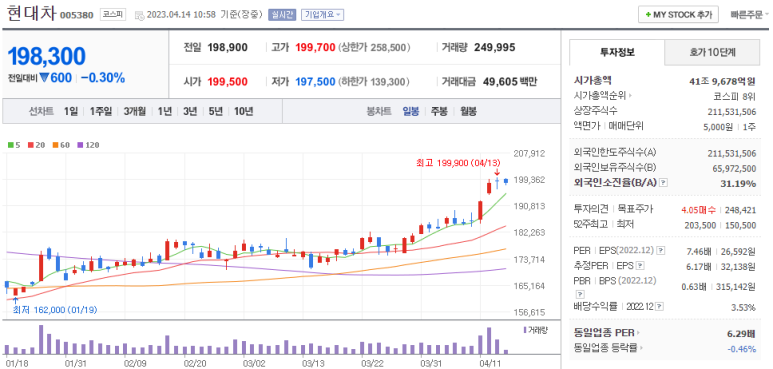Select the 3년 line chart period
The image size is (773, 369).
(190, 111)
